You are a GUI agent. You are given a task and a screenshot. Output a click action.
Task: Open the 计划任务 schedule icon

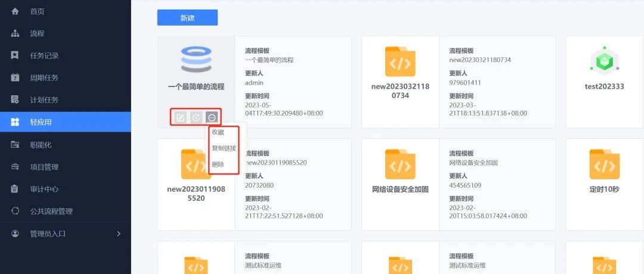tap(15, 99)
